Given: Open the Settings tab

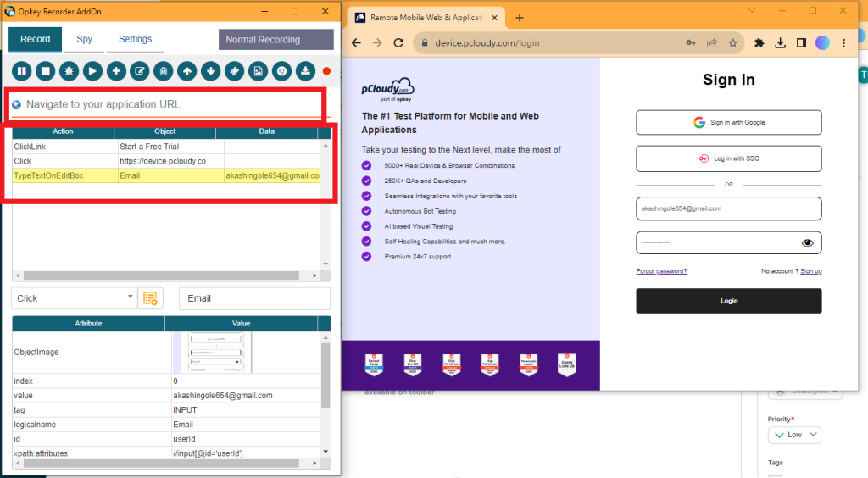Looking at the screenshot, I should [135, 39].
